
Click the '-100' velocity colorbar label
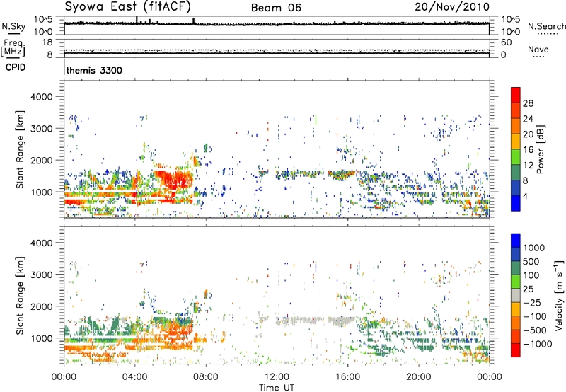coord(534,316)
